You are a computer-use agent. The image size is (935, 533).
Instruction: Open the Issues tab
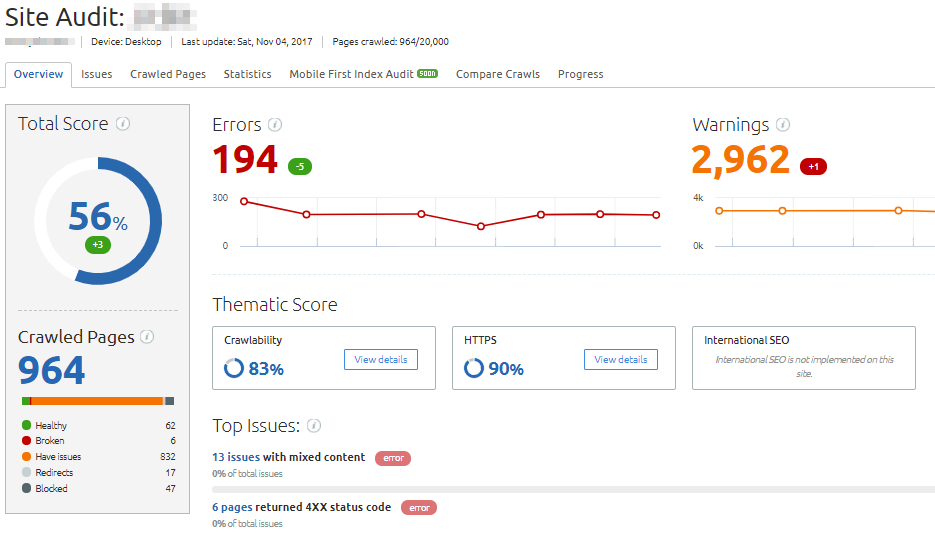pos(97,74)
